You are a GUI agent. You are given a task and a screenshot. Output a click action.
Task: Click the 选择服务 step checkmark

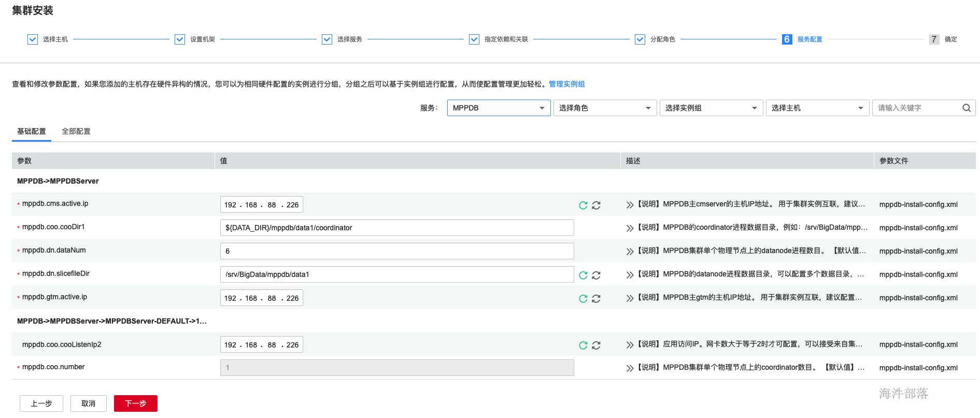(327, 39)
